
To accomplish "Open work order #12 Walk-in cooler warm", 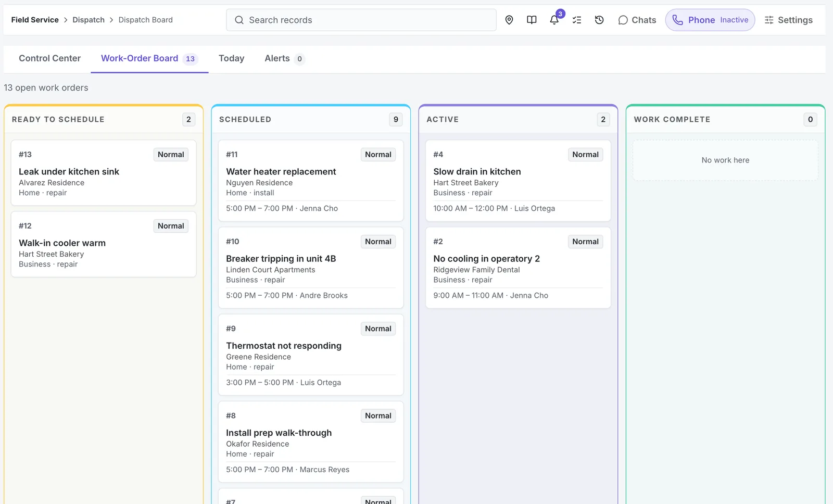I will (x=104, y=244).
